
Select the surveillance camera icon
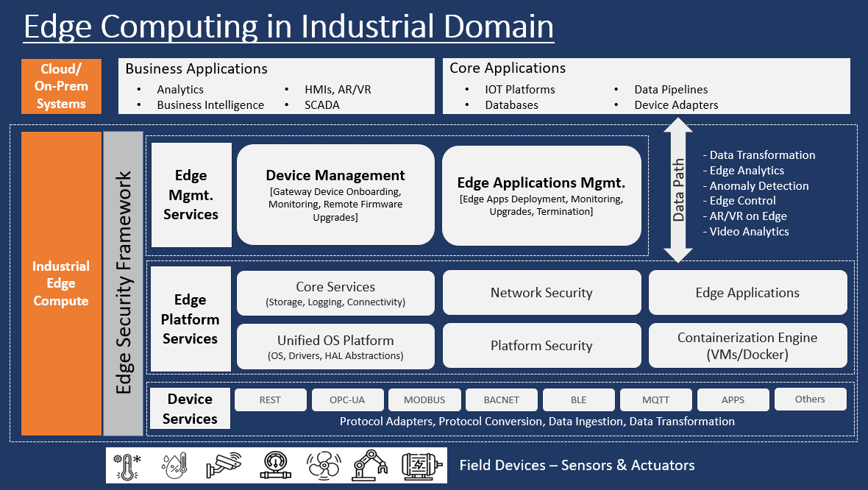click(x=224, y=465)
